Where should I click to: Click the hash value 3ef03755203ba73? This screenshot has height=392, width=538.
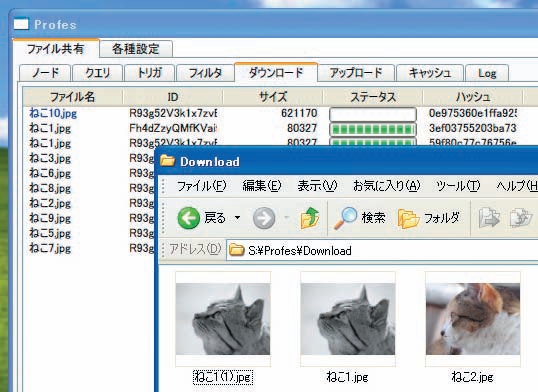[473, 128]
